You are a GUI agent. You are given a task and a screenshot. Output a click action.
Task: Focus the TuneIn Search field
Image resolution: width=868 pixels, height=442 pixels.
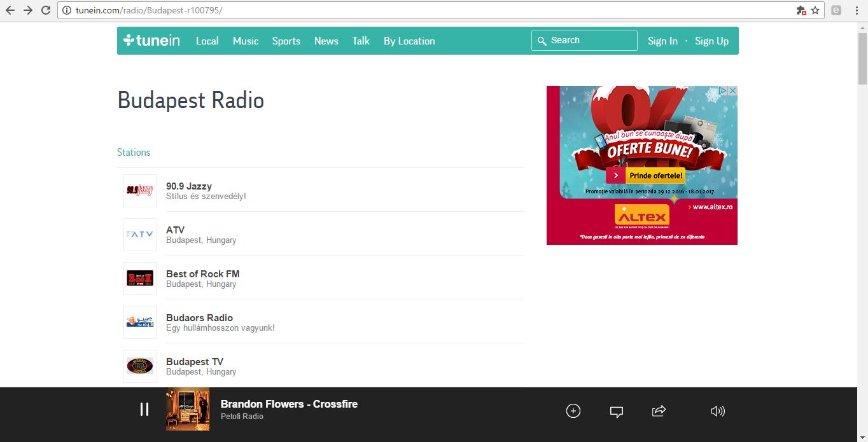tap(584, 41)
